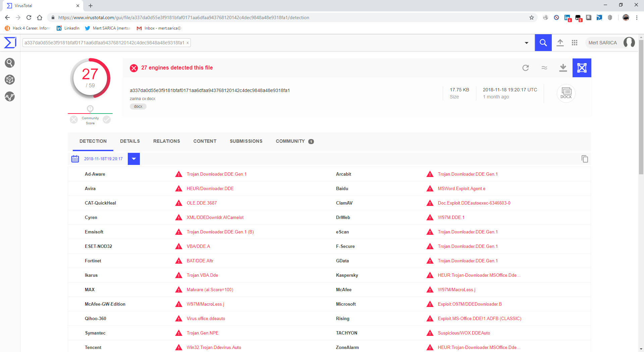Click the browser address bar URL
Viewport: 644px width, 352px height.
coord(183,17)
